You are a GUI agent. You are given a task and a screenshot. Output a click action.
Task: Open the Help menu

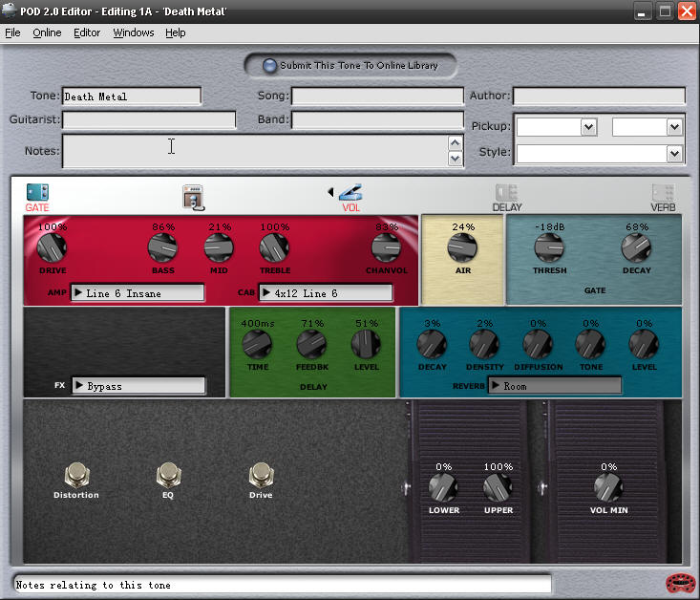pyautogui.click(x=176, y=32)
